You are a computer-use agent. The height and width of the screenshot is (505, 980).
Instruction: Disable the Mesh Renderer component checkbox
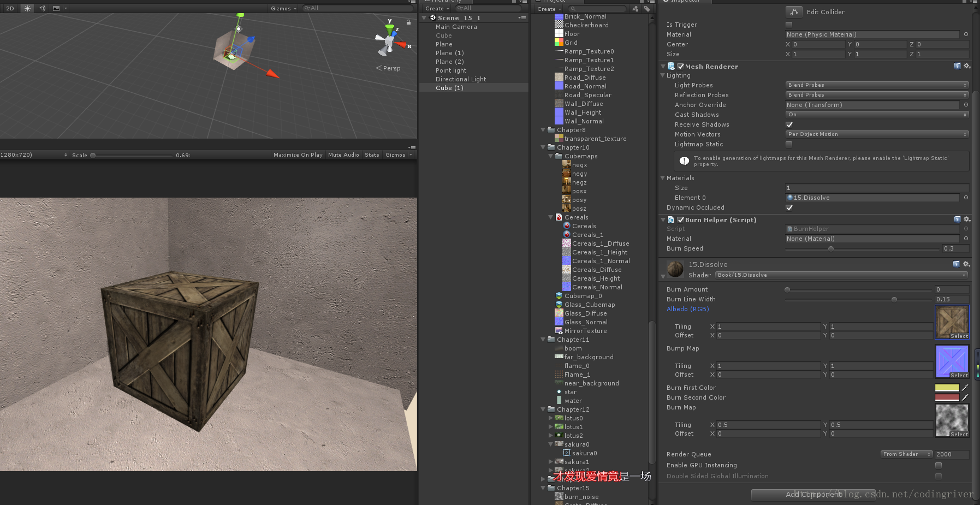680,67
